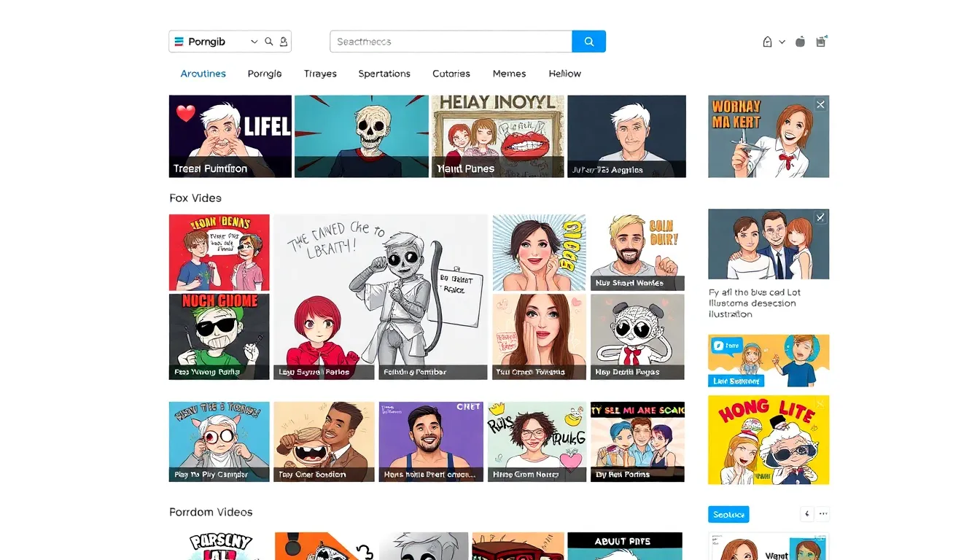This screenshot has width=980, height=560.
Task: Open the three-dots more options menu
Action: (823, 513)
